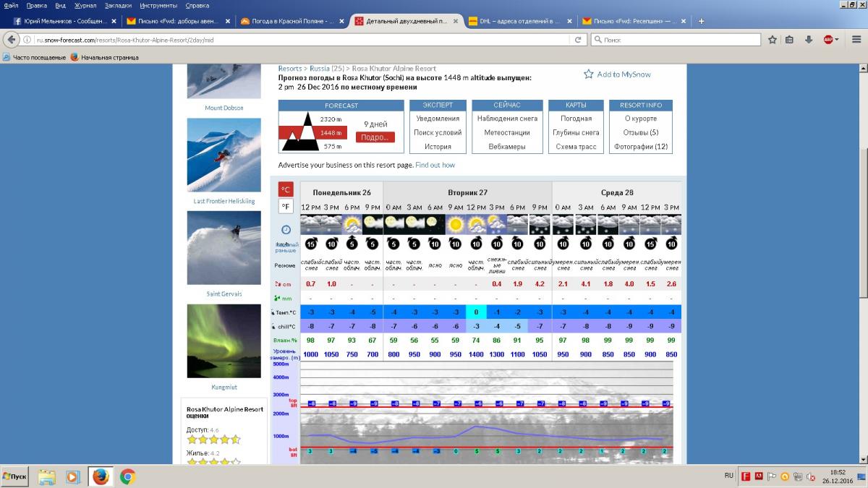Open media player from the taskbar

click(73, 476)
